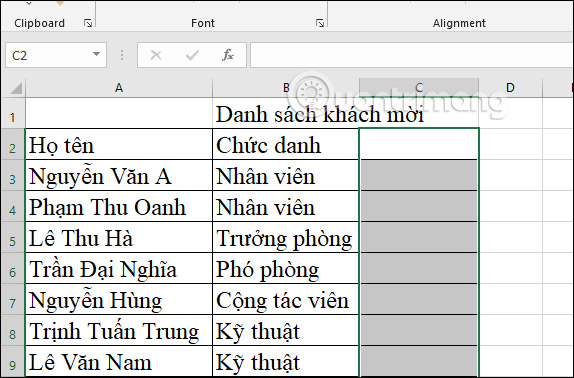Select the cell 'Lê Văn Nam'
This screenshot has width=574, height=378.
119,362
